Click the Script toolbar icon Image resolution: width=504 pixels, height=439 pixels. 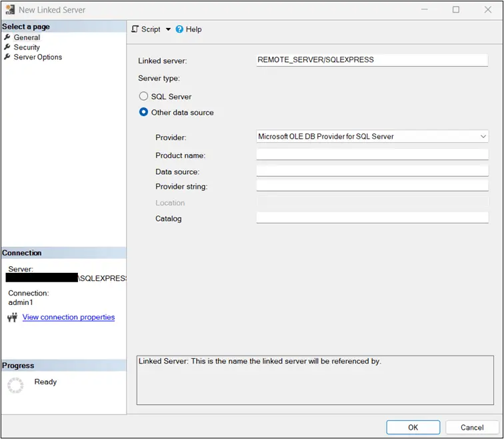[135, 29]
